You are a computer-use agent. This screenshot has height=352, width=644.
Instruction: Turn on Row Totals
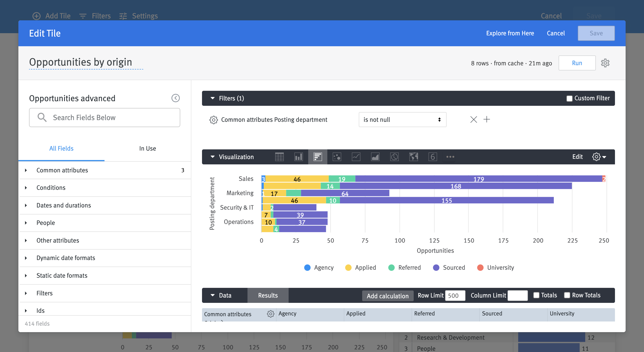pyautogui.click(x=567, y=295)
